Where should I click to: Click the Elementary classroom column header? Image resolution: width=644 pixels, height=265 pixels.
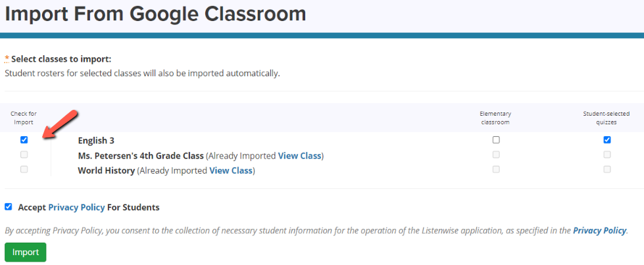click(x=495, y=118)
